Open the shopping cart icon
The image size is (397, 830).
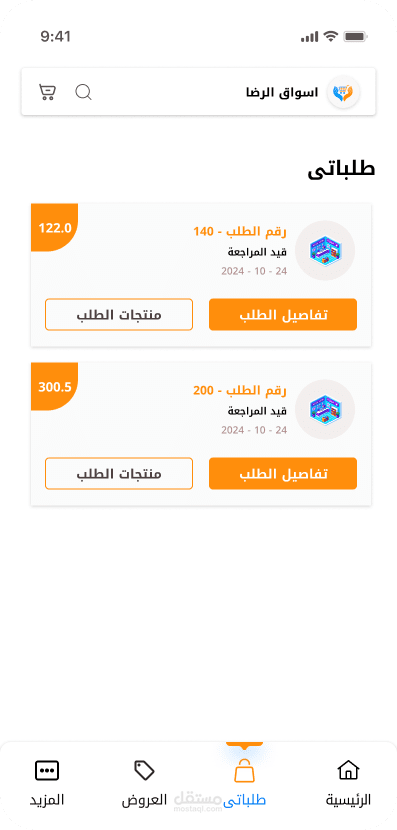tap(47, 92)
